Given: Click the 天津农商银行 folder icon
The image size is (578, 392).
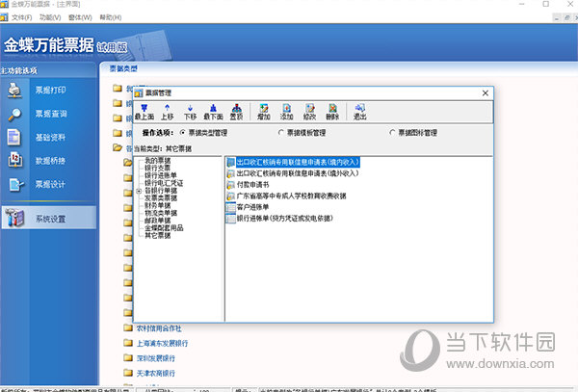Looking at the screenshot, I should pos(128,373).
